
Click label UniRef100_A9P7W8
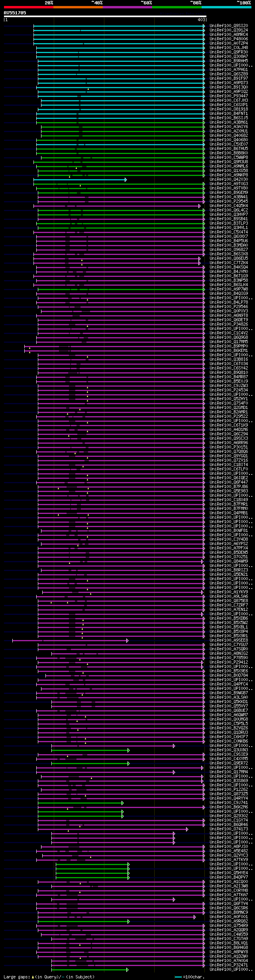click(x=229, y=289)
